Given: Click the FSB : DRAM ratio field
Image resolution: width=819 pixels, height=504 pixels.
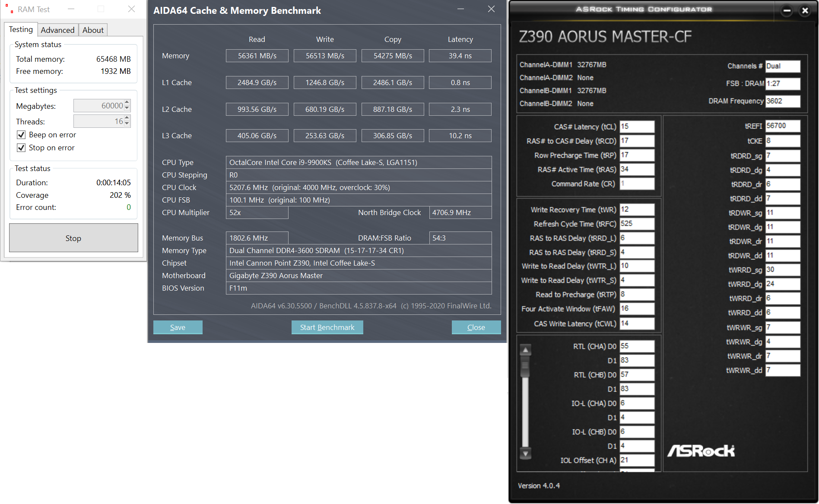Looking at the screenshot, I should click(783, 83).
